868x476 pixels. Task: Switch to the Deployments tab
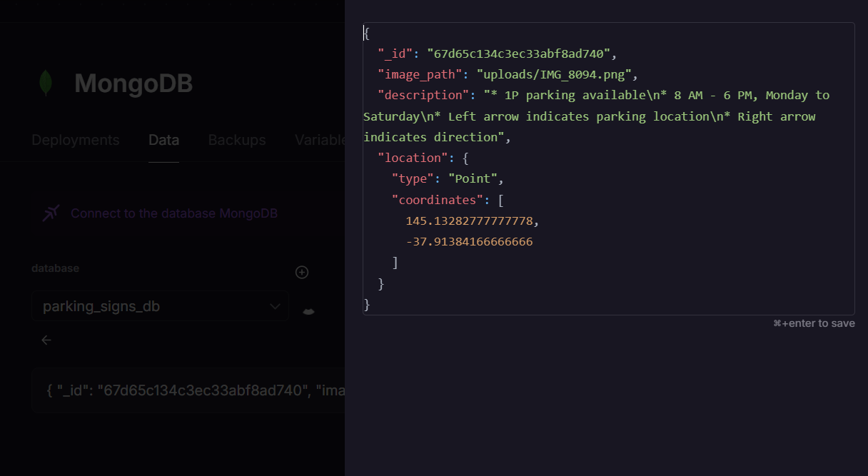pos(76,140)
